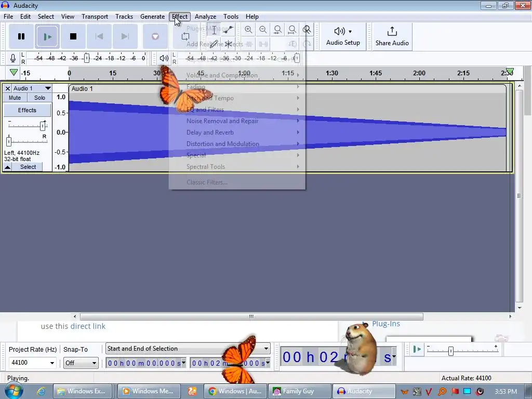
Task: Close the Audio 1 track with X
Action: 7,88
